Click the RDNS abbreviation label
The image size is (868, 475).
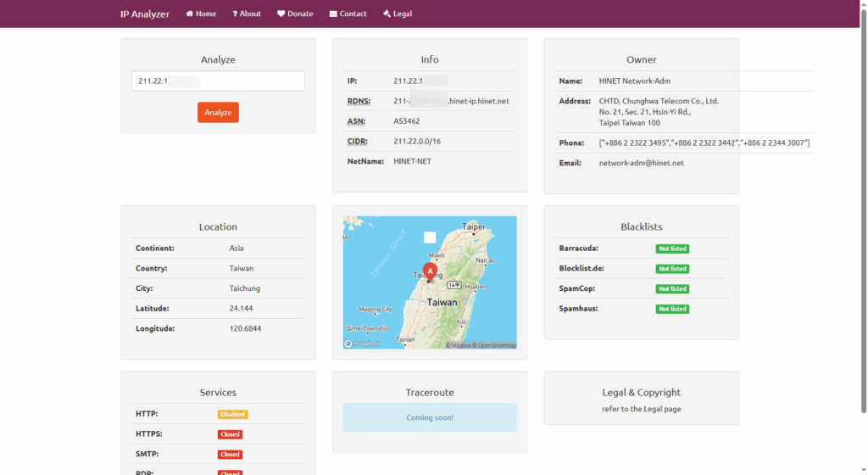(357, 101)
